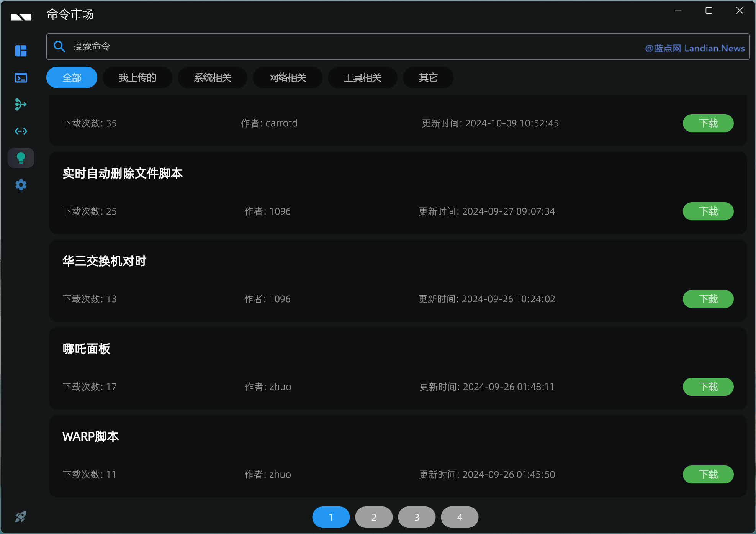Focus the 搜索命令 search field
756x534 pixels.
click(345, 46)
